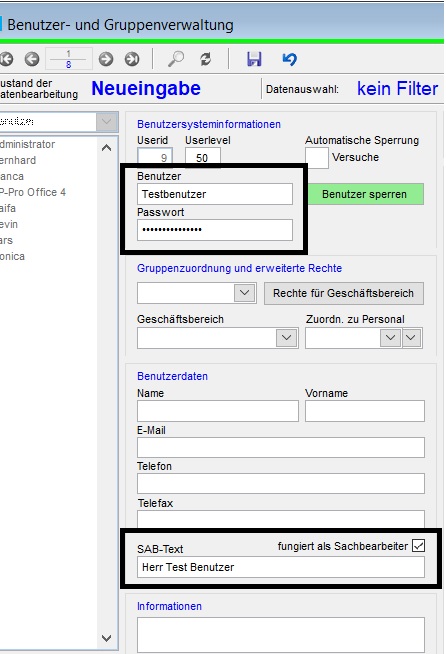
Task: Refresh the data with the reload icon
Action: point(205,59)
